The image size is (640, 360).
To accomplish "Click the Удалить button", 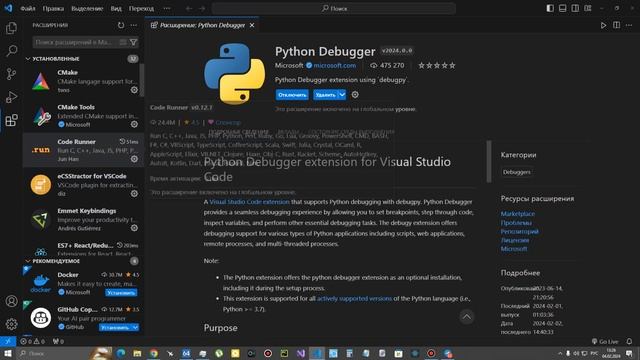I will point(326,95).
